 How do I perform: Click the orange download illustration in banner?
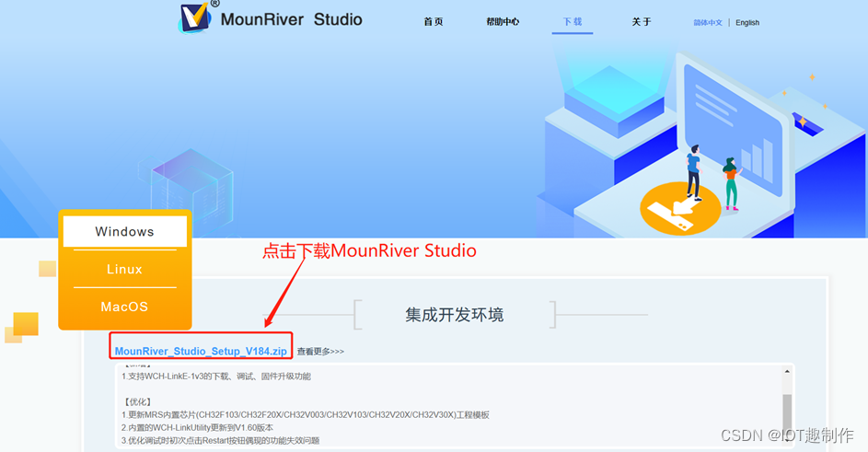[x=680, y=208]
